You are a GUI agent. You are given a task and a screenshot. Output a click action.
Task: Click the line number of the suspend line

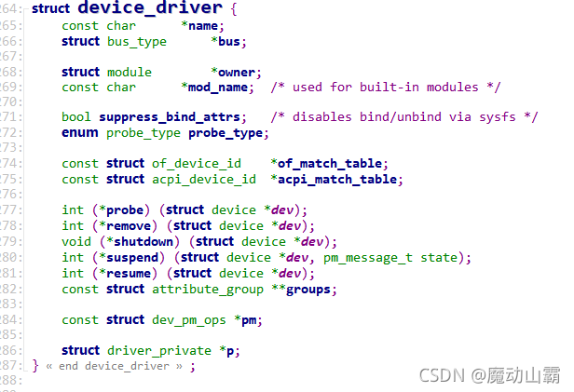[x=10, y=257]
